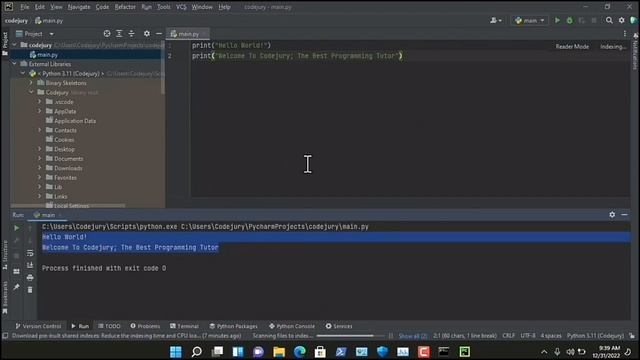Image resolution: width=640 pixels, height=360 pixels.
Task: Open the Edit menu
Action: (40, 7)
